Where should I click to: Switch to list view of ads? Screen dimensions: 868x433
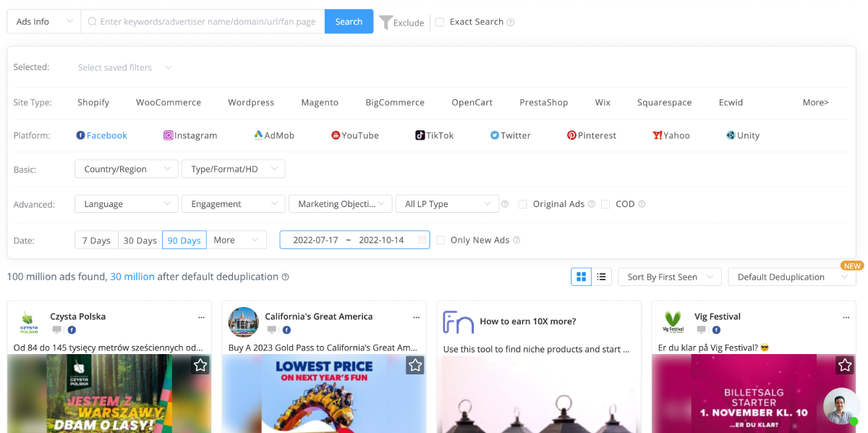(601, 277)
